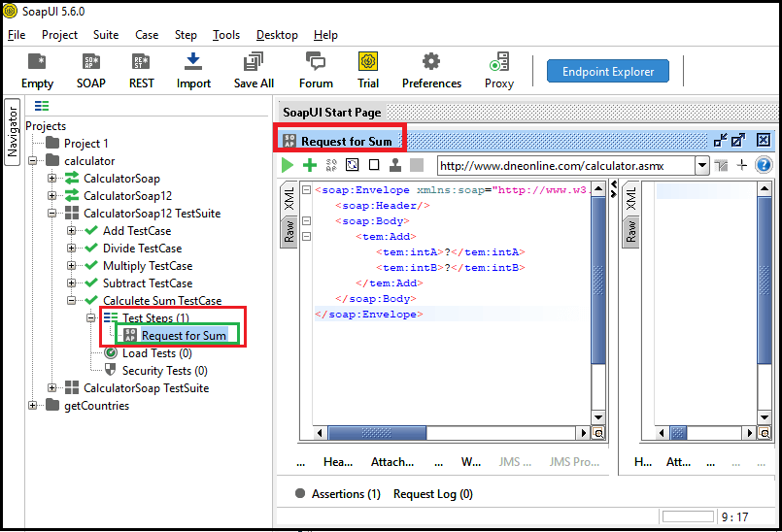Switch to the Raw request tab
This screenshot has height=532, width=782.
point(289,232)
